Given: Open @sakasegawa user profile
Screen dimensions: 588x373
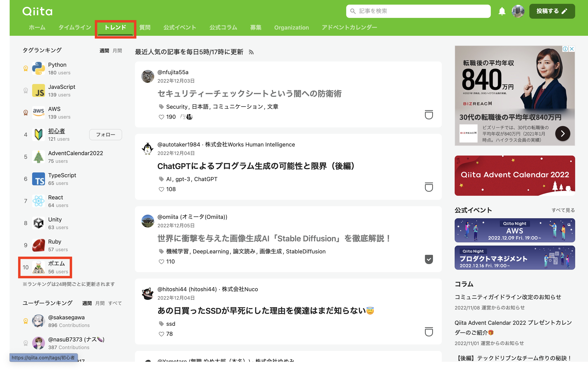Looking at the screenshot, I should point(66,318).
